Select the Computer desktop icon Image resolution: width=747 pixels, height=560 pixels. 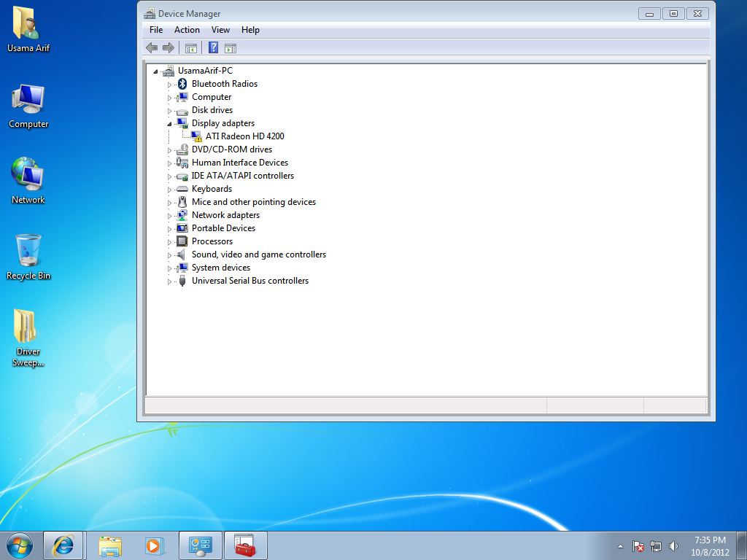point(28,106)
